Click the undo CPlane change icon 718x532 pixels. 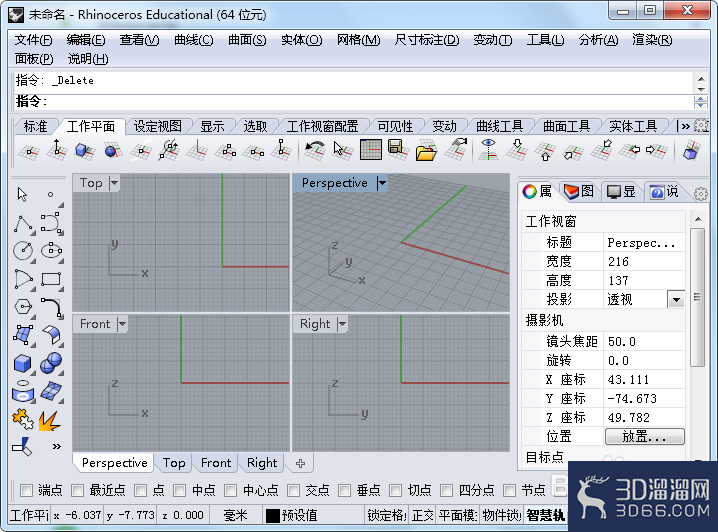(315, 150)
